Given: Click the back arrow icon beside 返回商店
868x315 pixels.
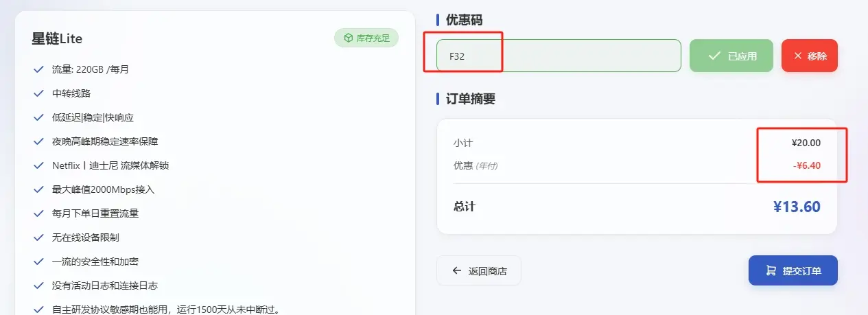Looking at the screenshot, I should [457, 270].
